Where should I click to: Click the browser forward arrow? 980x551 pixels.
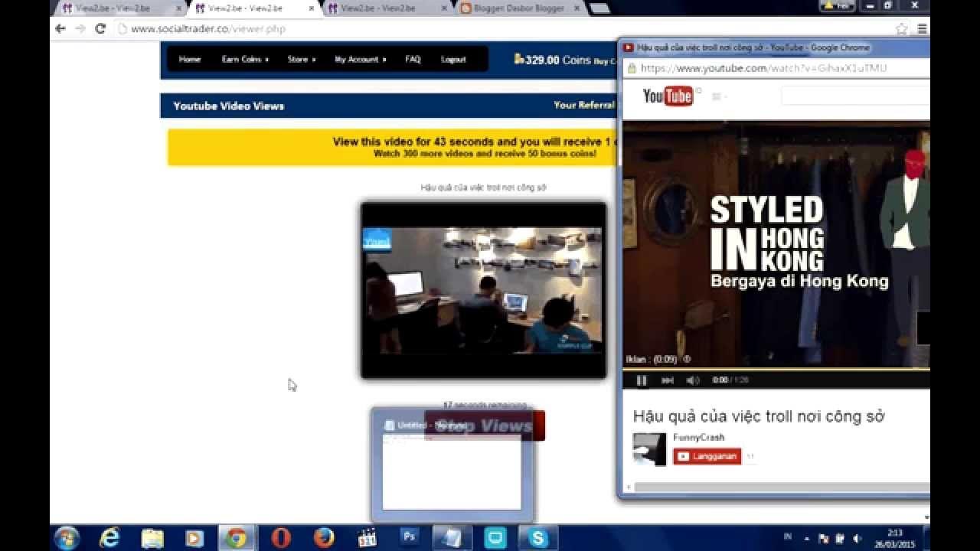tap(80, 28)
